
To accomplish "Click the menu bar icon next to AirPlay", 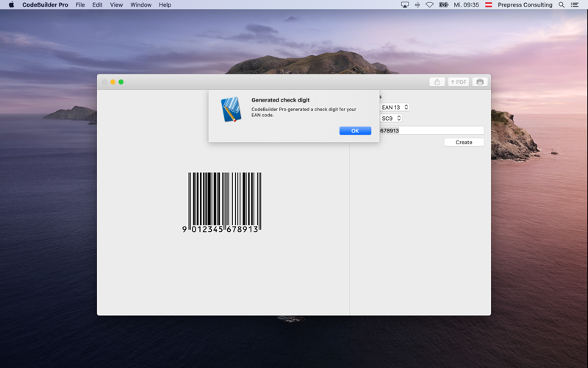I will point(417,5).
